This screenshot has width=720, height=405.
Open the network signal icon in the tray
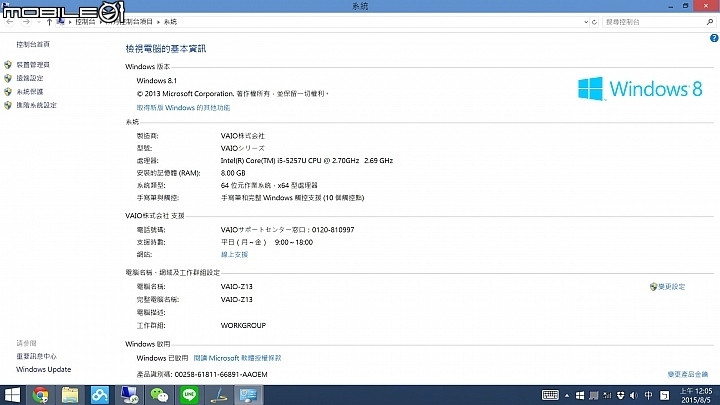point(607,396)
